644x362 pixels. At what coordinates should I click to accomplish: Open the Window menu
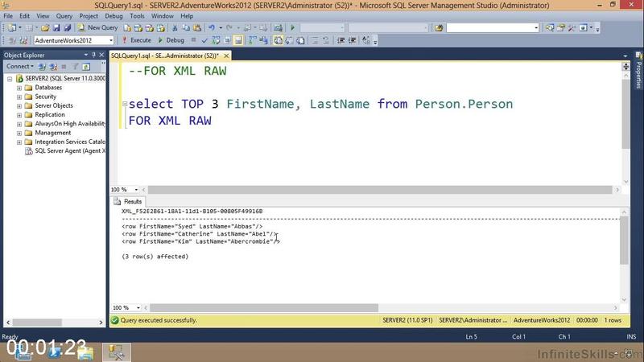coord(163,16)
